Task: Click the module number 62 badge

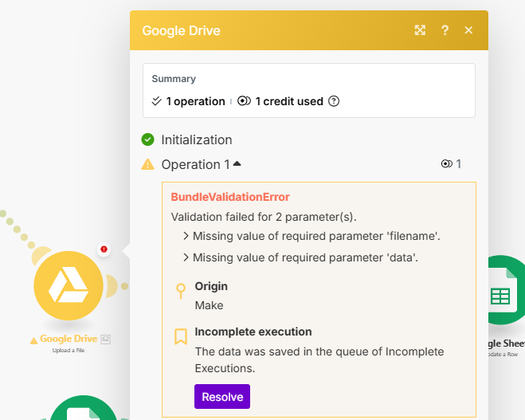Action: click(x=105, y=339)
